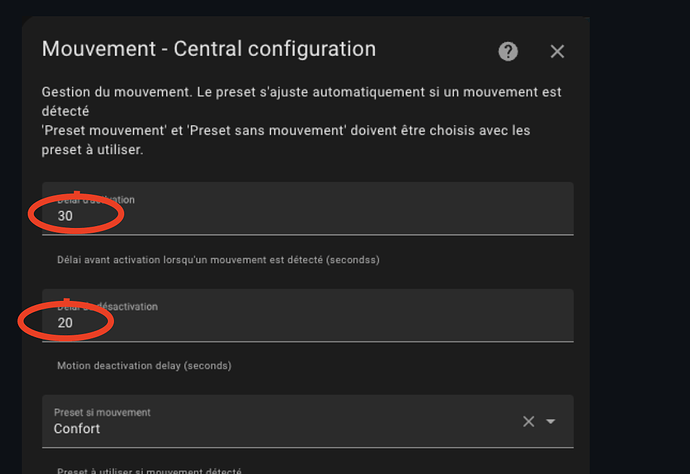This screenshot has width=690, height=474.
Task: Expand the Preset si mouvement dropdown arrow
Action: coord(551,421)
